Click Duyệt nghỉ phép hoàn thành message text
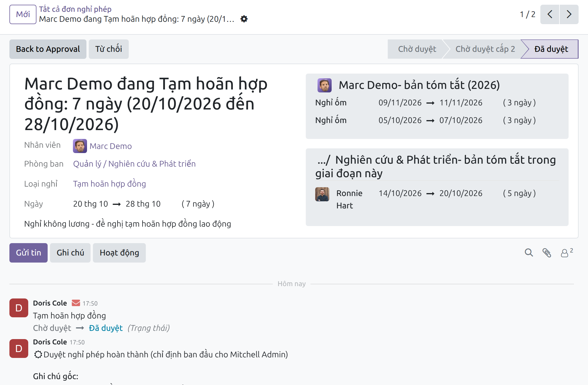588x385 pixels. click(x=166, y=355)
